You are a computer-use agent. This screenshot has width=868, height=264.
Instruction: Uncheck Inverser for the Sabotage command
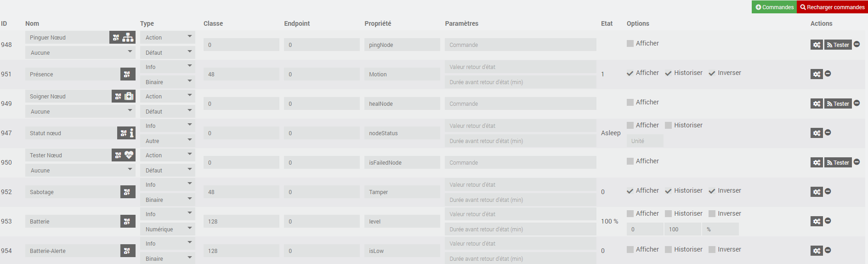click(x=712, y=191)
